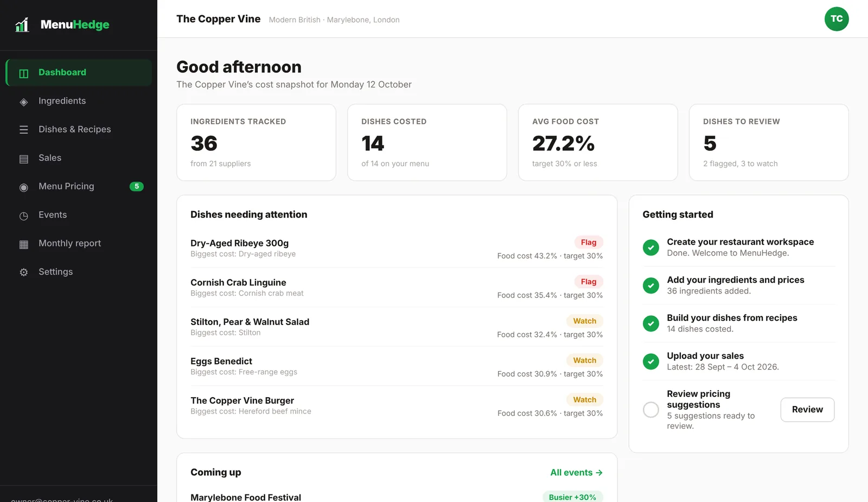The image size is (868, 502).
Task: Click the Monthly report grid icon
Action: pos(24,244)
